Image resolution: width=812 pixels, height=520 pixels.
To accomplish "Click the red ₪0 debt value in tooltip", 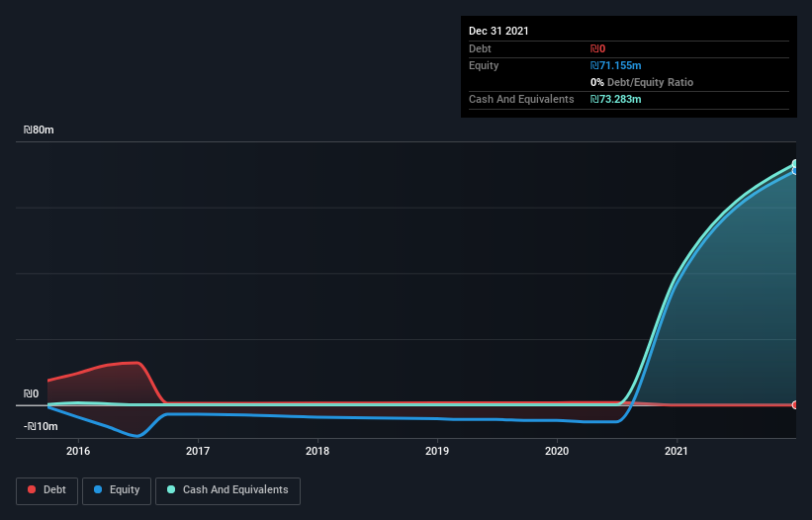I will [597, 48].
